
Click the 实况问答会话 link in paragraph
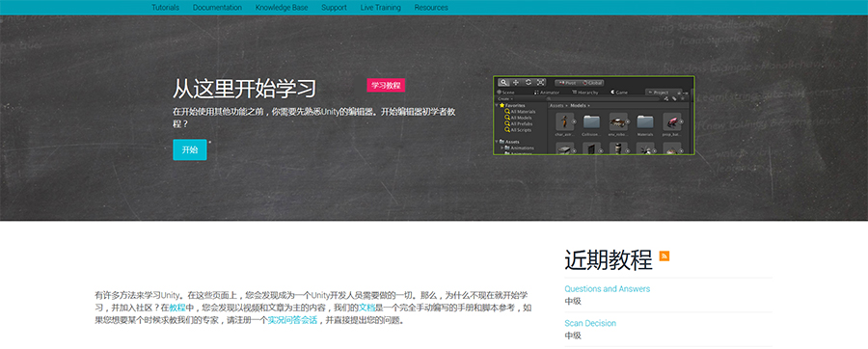pyautogui.click(x=292, y=320)
